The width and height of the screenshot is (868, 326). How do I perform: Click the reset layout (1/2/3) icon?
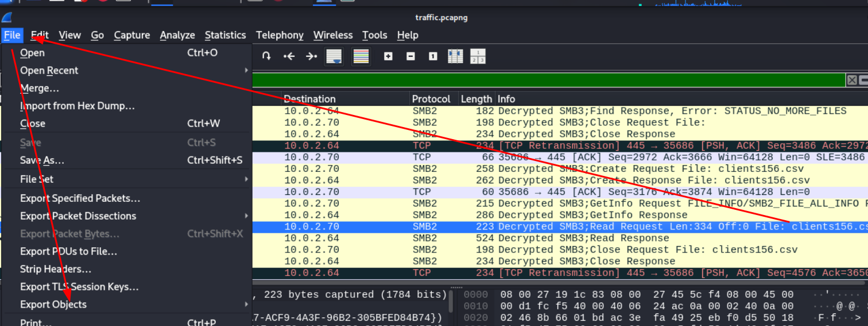point(478,56)
